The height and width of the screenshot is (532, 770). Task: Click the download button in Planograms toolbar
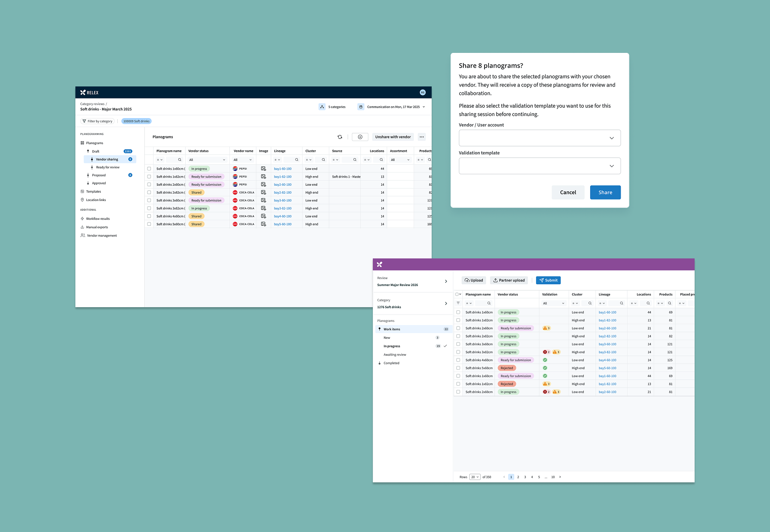[360, 137]
